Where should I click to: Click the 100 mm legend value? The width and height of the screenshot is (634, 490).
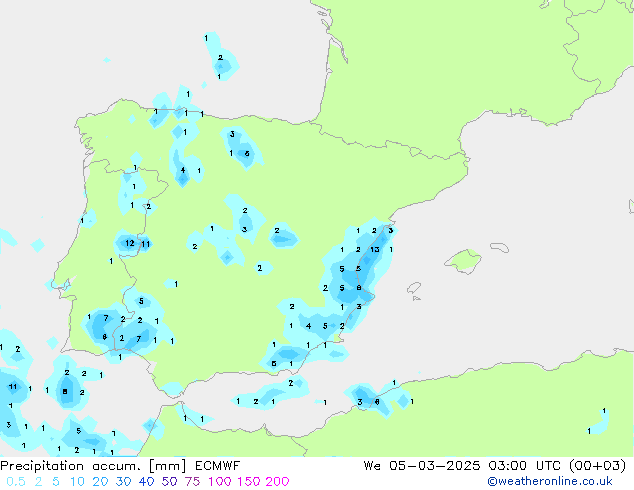coord(220,482)
